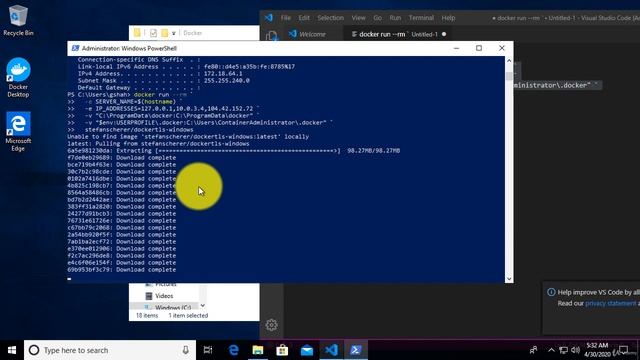Screen dimensions: 640x360
Task: Click the Extracting progress bar line in PowerShell
Action: [233, 151]
